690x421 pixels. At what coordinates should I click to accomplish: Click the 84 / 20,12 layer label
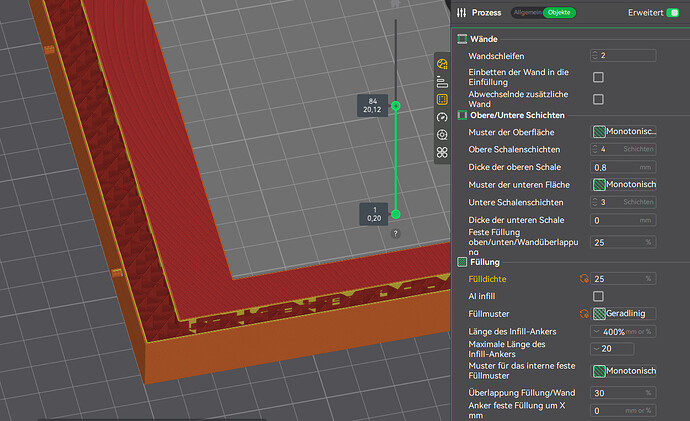pos(372,105)
